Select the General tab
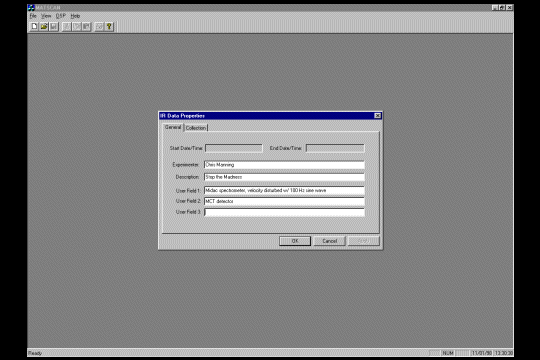Image resolution: width=540 pixels, height=360 pixels. tap(173, 127)
